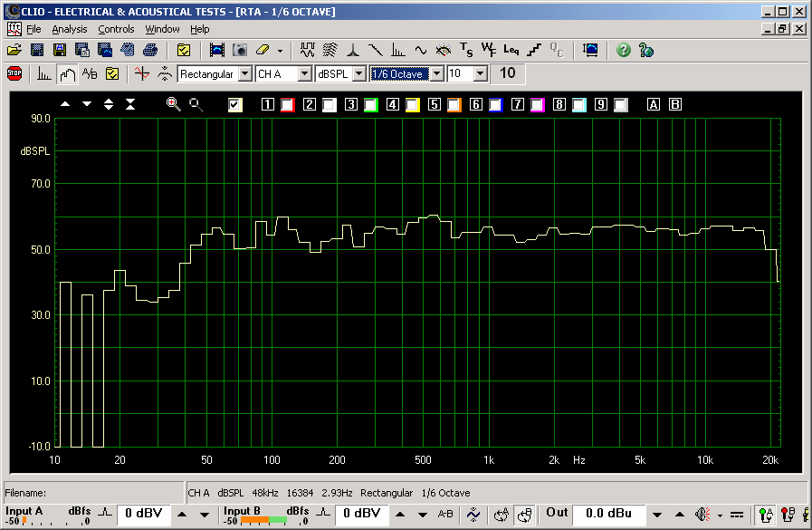Enable overlay 3 green checkbox
This screenshot has width=812, height=530.
[370, 105]
